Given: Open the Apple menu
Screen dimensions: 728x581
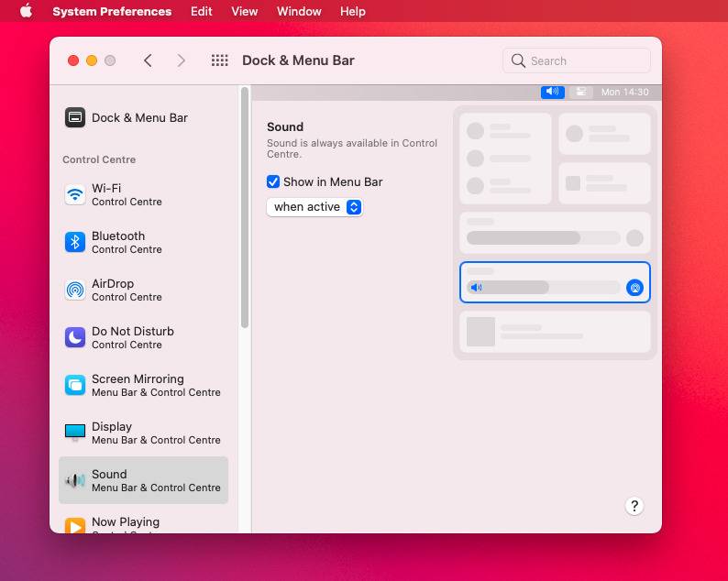Looking at the screenshot, I should tap(26, 11).
